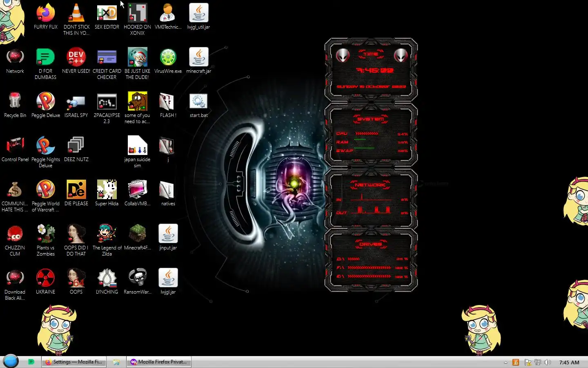Viewport: 588px width, 368px height.
Task: Open the DIE PLEASE shortcut
Action: point(76,190)
